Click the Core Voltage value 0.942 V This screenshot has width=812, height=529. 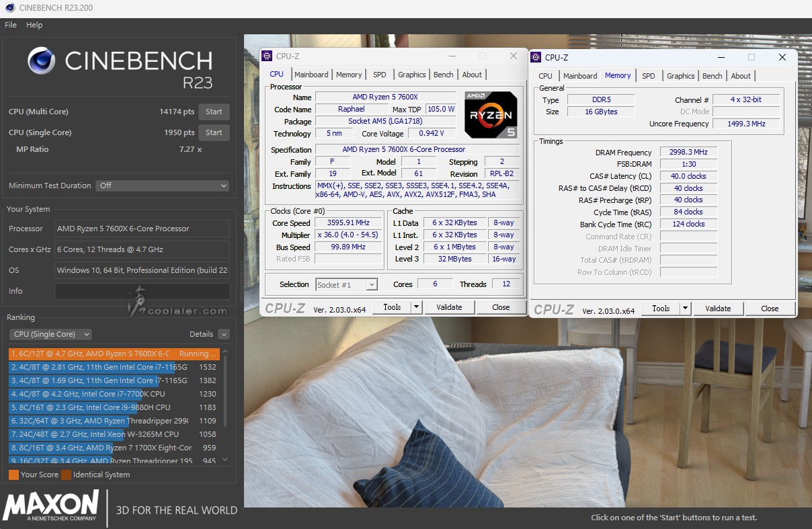pos(432,133)
